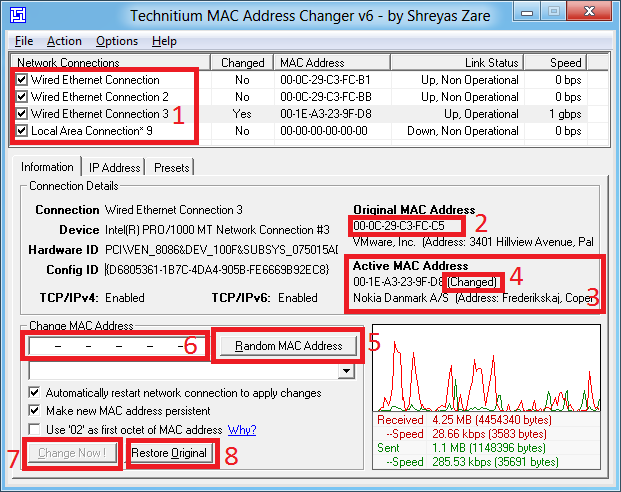Image resolution: width=621 pixels, height=492 pixels.
Task: Toggle automatically restart network connection option
Action: [34, 393]
